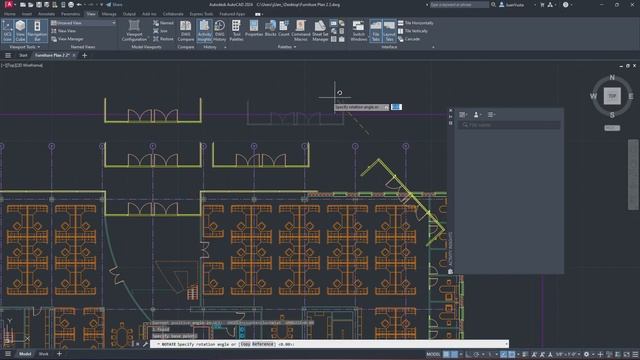Open the View Manager
Screen dimensions: 640x360
click(67, 39)
